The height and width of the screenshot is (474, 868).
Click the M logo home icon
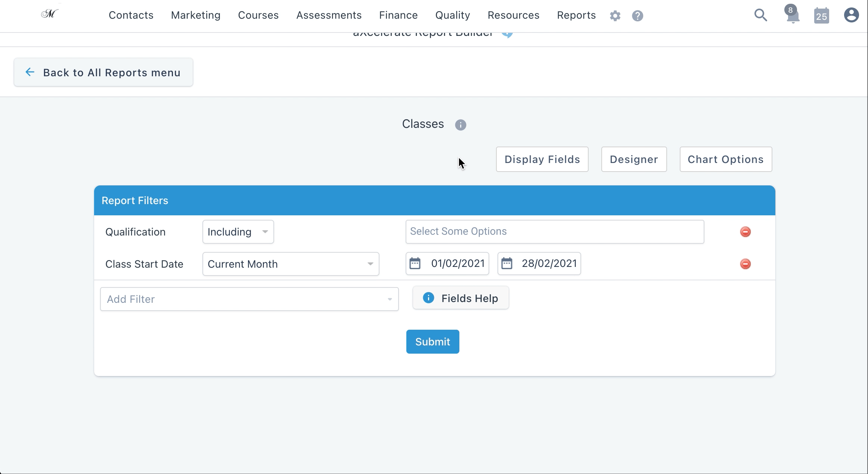tap(50, 14)
